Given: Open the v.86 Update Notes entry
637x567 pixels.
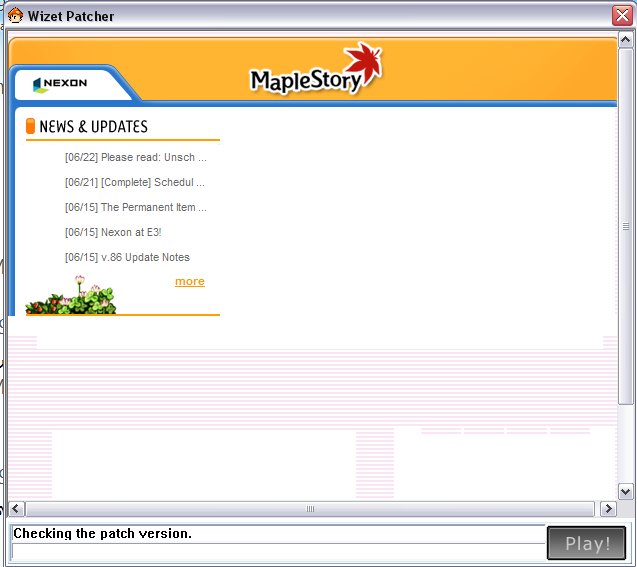Looking at the screenshot, I should click(127, 257).
